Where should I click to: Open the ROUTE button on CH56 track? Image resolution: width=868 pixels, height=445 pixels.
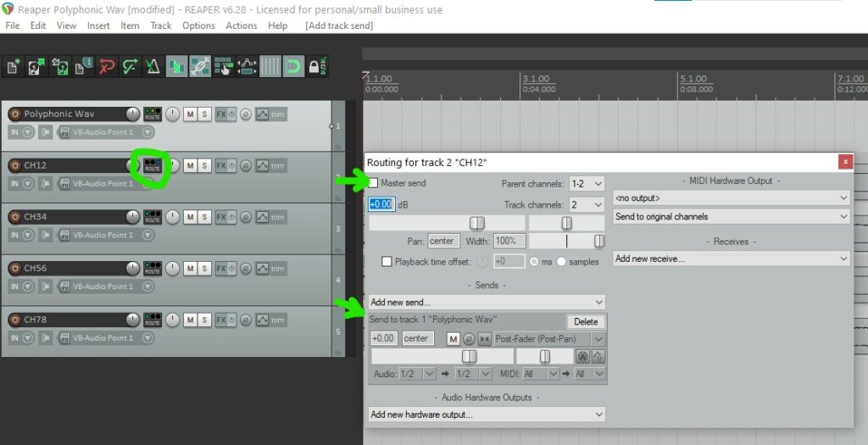pos(153,269)
